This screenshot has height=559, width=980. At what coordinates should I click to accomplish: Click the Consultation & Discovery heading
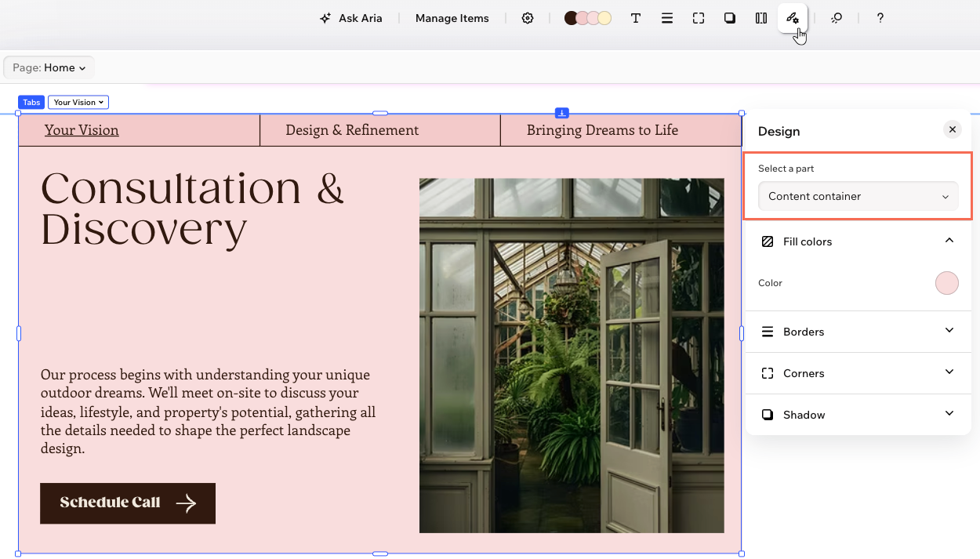(x=193, y=209)
